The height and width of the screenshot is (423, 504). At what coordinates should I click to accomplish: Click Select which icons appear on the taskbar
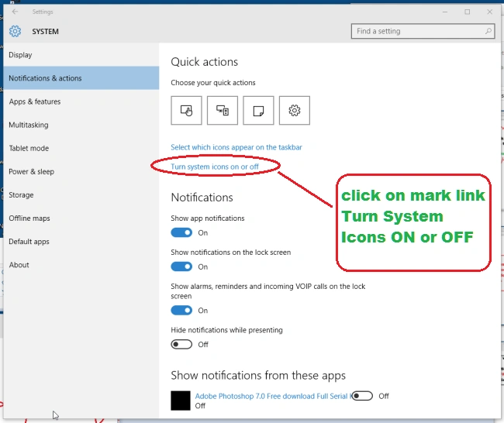pos(236,147)
